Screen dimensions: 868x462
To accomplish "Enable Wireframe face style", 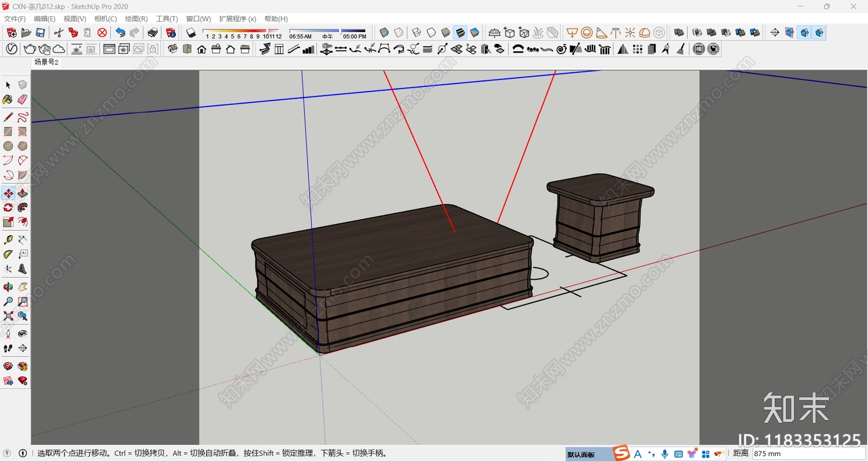I will (417, 33).
